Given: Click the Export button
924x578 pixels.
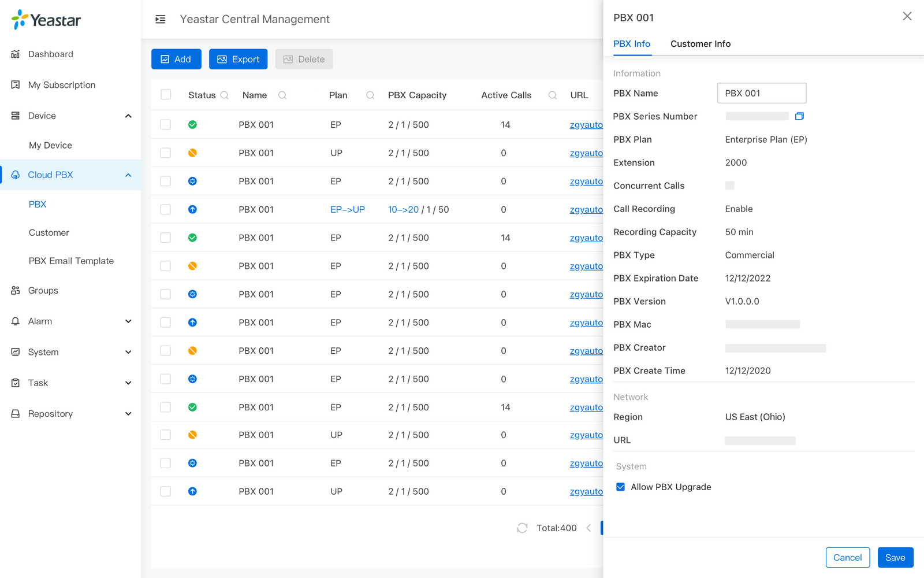Looking at the screenshot, I should [238, 59].
